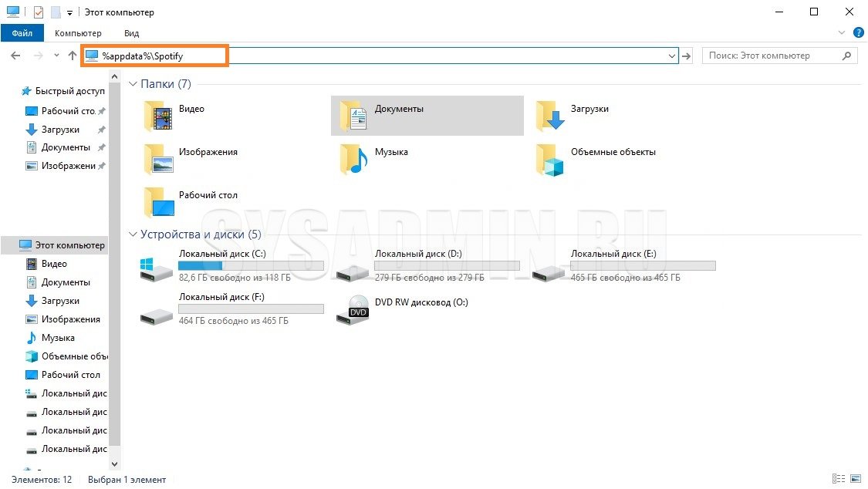Select Быстрый доступ in navigation pane
Image resolution: width=868 pixels, height=489 pixels.
pyautogui.click(x=69, y=91)
